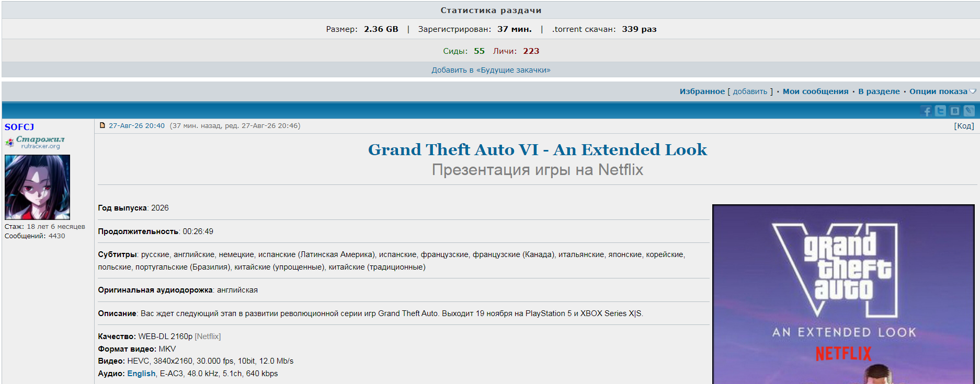Viewport: 980px width, 384px height.
Task: Share the post on VK
Action: click(x=955, y=111)
